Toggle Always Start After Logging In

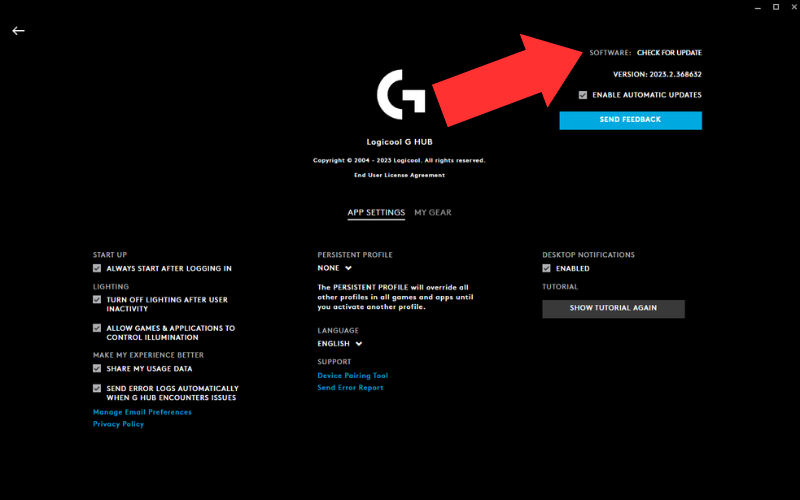coord(97,268)
